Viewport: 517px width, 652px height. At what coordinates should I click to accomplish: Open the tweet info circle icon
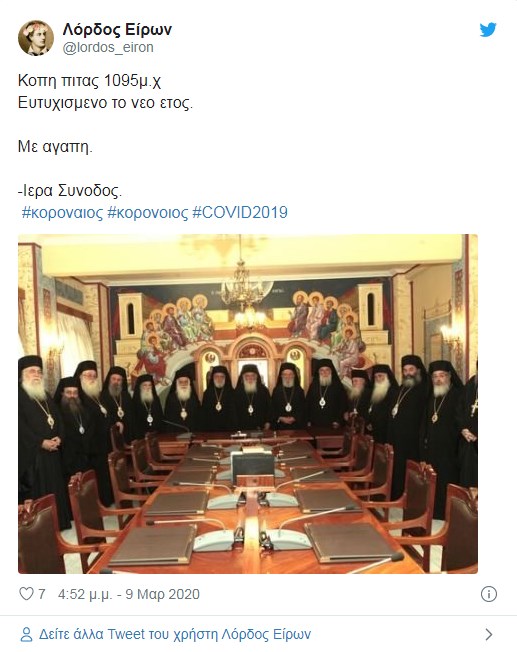coord(489,594)
